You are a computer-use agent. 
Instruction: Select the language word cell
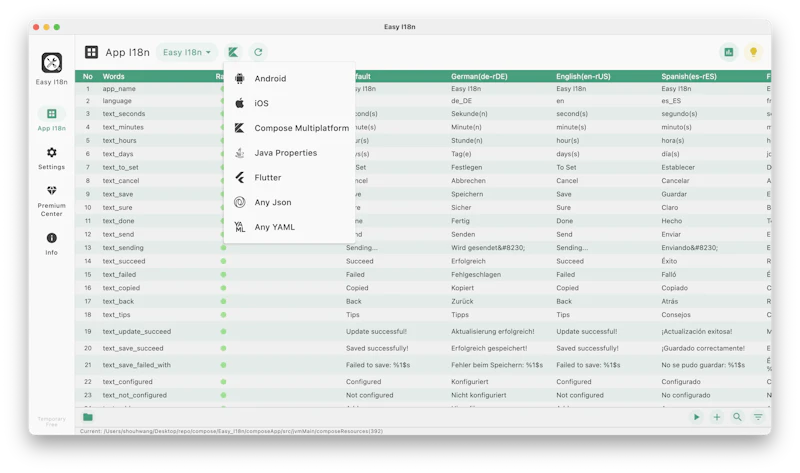[117, 101]
